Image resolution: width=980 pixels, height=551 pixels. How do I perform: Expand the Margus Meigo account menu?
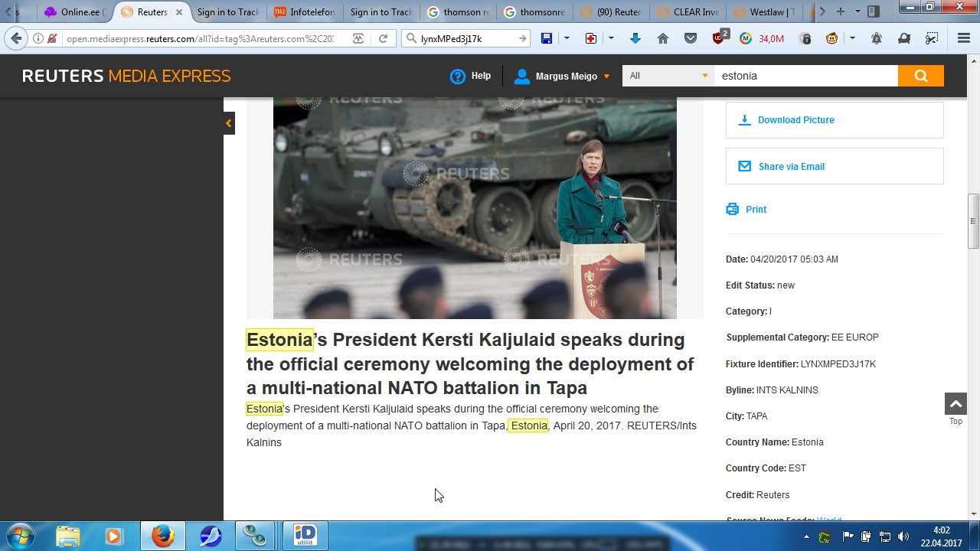[606, 77]
